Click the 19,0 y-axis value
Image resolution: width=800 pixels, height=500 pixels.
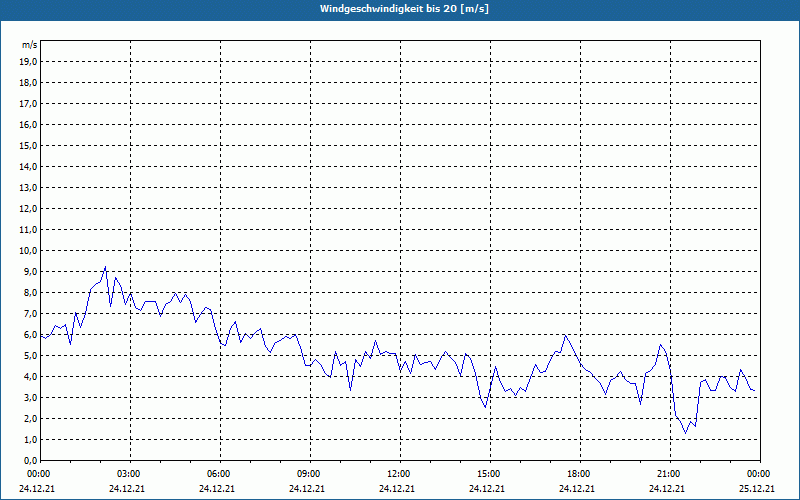pyautogui.click(x=29, y=62)
